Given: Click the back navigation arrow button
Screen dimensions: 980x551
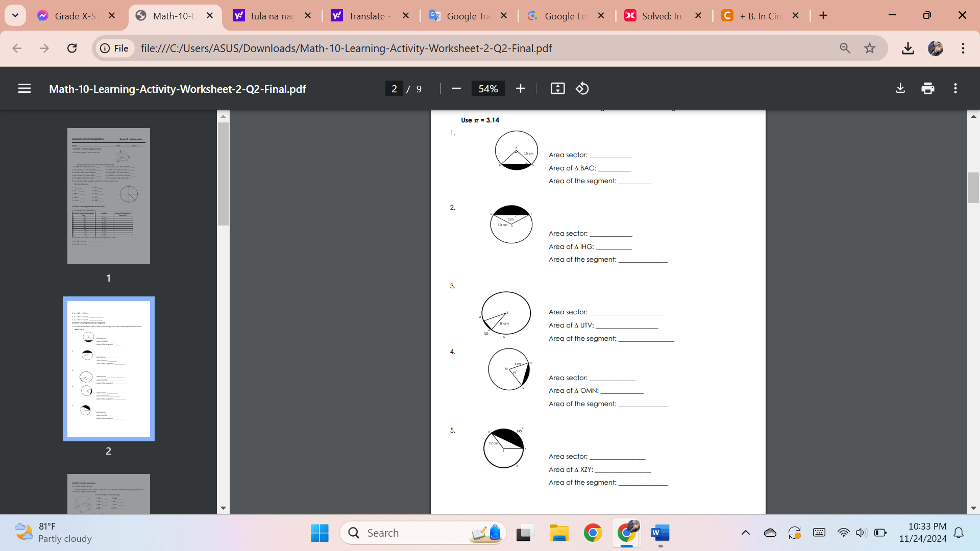Looking at the screenshot, I should tap(16, 48).
